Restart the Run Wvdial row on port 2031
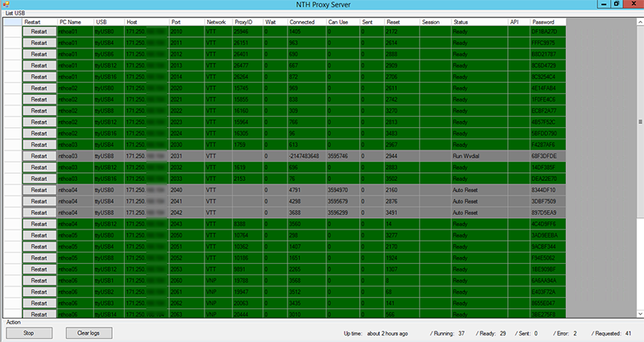Viewport: 644px width, 342px height. click(39, 156)
